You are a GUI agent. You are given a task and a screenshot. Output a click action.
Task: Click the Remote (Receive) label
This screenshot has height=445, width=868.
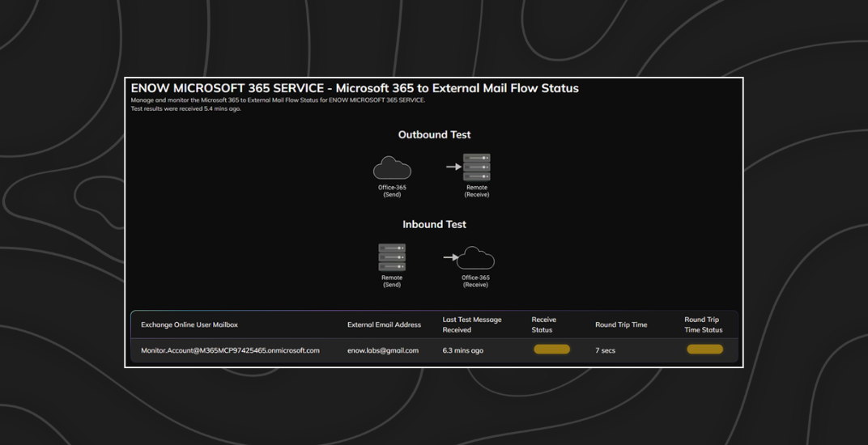click(477, 191)
